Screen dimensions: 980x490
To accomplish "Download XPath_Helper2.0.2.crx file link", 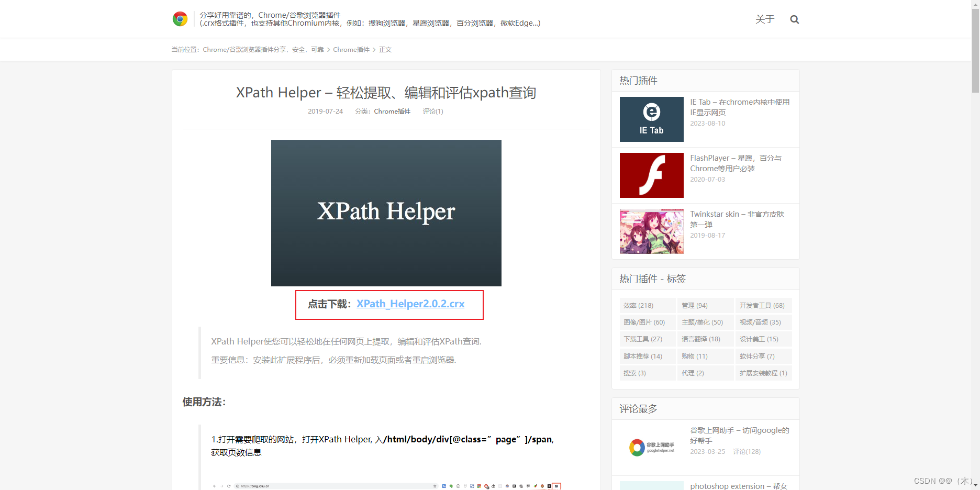I will pyautogui.click(x=410, y=304).
